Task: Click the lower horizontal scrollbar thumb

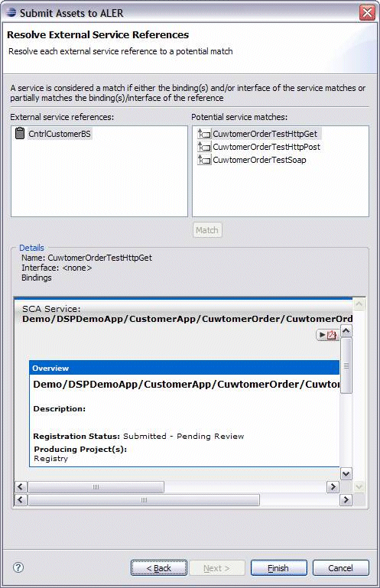Action: tap(144, 499)
